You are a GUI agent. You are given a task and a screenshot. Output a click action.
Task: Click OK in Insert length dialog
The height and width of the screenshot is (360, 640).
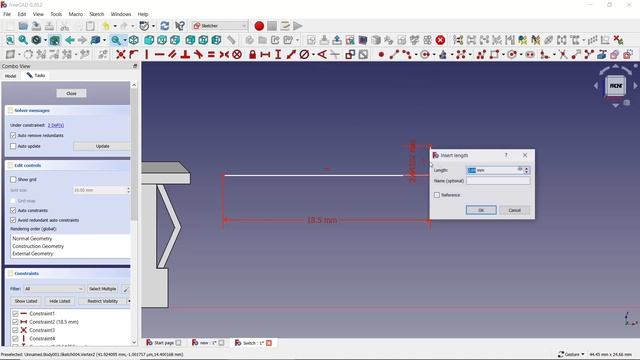point(481,210)
